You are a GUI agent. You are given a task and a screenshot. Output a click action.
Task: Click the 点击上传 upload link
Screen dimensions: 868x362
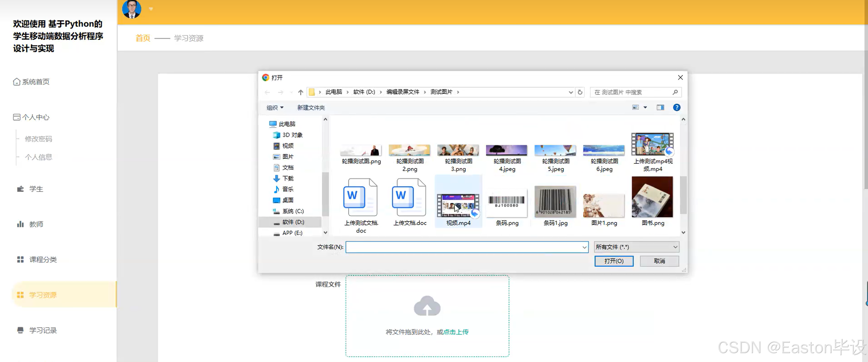(456, 332)
